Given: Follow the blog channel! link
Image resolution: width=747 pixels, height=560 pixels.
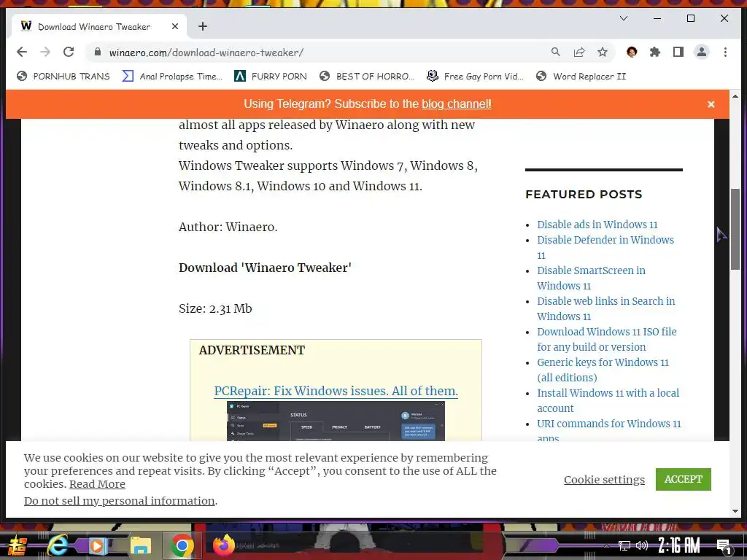Looking at the screenshot, I should [457, 104].
